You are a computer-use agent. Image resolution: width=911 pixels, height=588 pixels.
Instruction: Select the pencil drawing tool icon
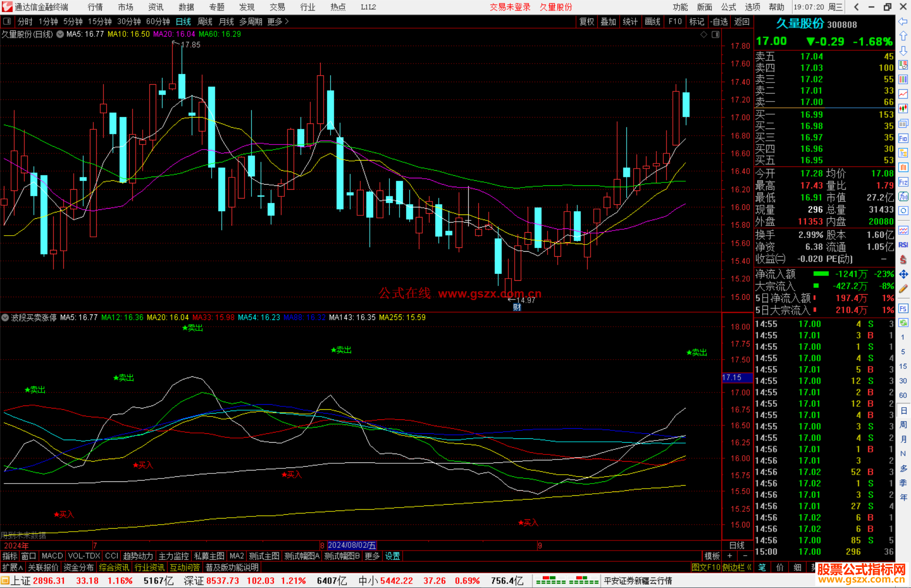903,289
